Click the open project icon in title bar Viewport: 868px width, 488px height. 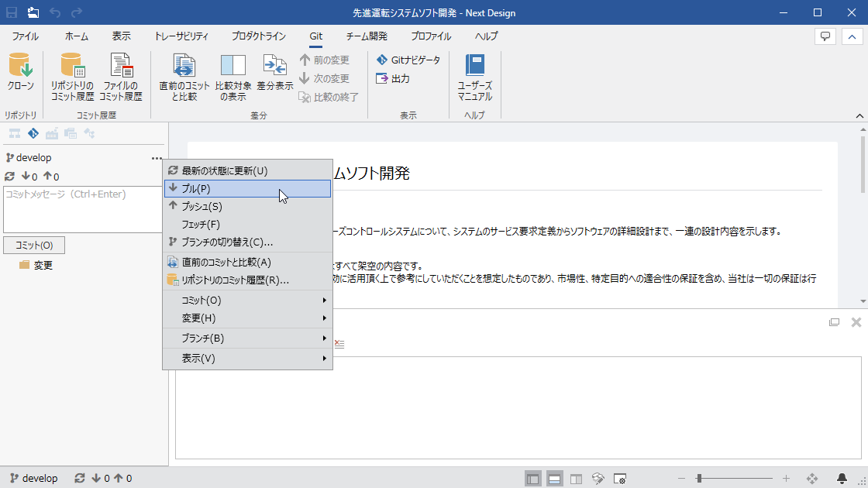(33, 12)
